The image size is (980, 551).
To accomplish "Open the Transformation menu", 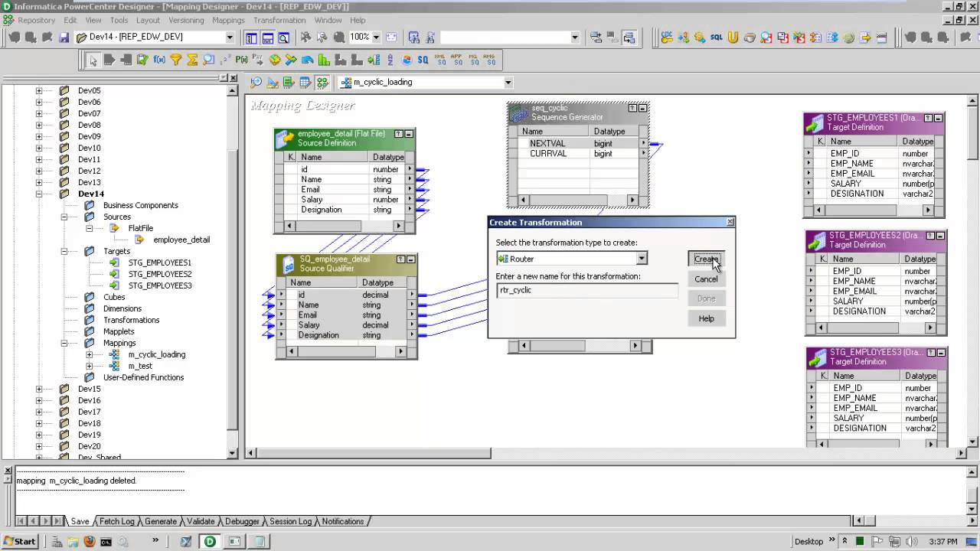I will click(279, 21).
